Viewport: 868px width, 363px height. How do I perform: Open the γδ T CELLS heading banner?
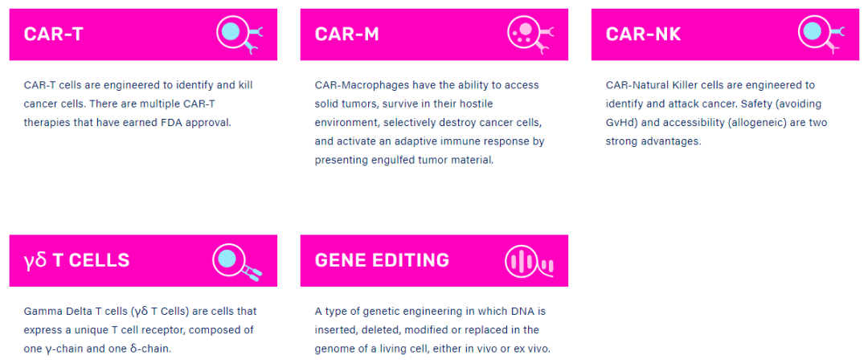click(x=143, y=261)
